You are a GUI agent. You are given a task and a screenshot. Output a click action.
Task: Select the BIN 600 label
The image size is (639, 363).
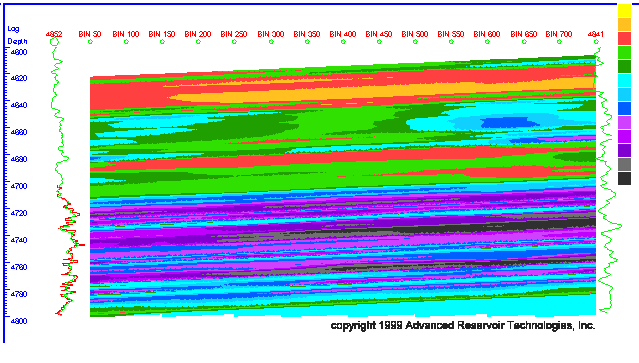pos(487,34)
